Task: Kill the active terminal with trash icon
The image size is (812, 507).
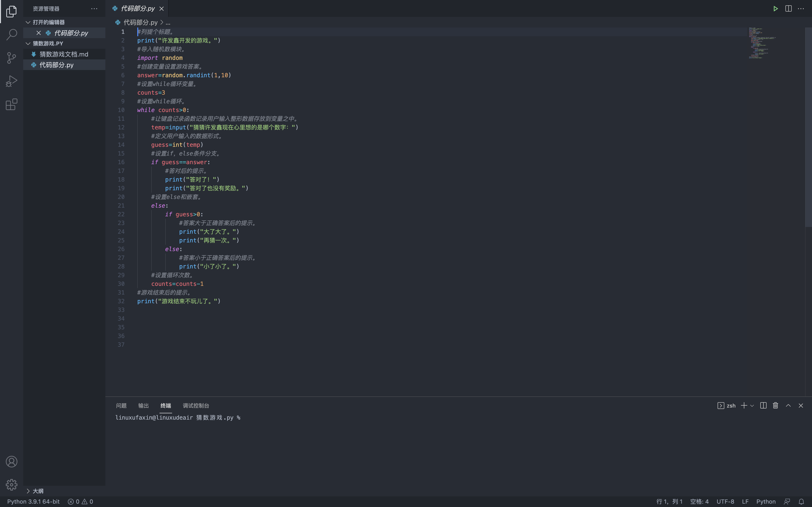Action: tap(775, 405)
